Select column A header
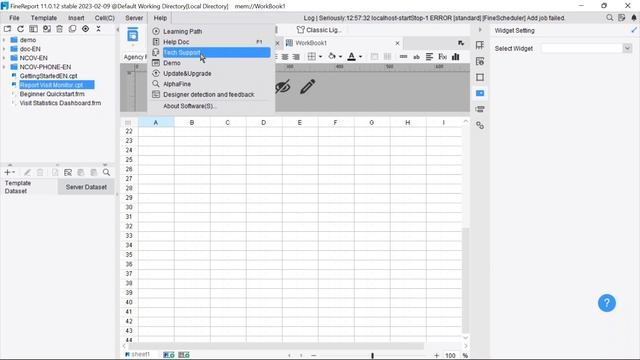 tap(156, 122)
